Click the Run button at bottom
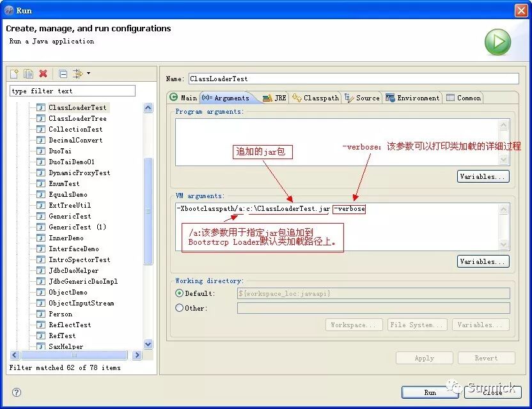The height and width of the screenshot is (409, 532). tap(430, 392)
